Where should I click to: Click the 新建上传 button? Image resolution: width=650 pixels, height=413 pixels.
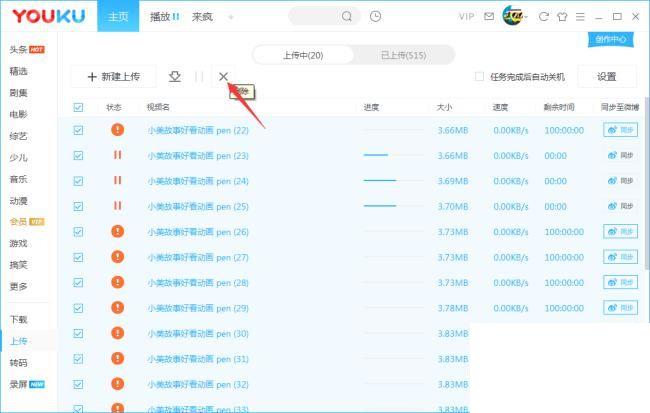[113, 76]
